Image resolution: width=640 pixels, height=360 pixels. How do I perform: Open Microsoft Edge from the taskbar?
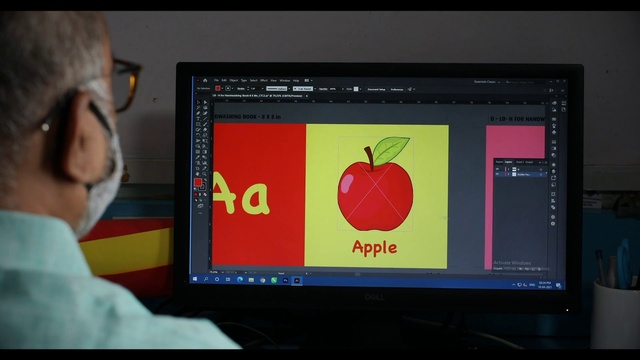coord(240,280)
